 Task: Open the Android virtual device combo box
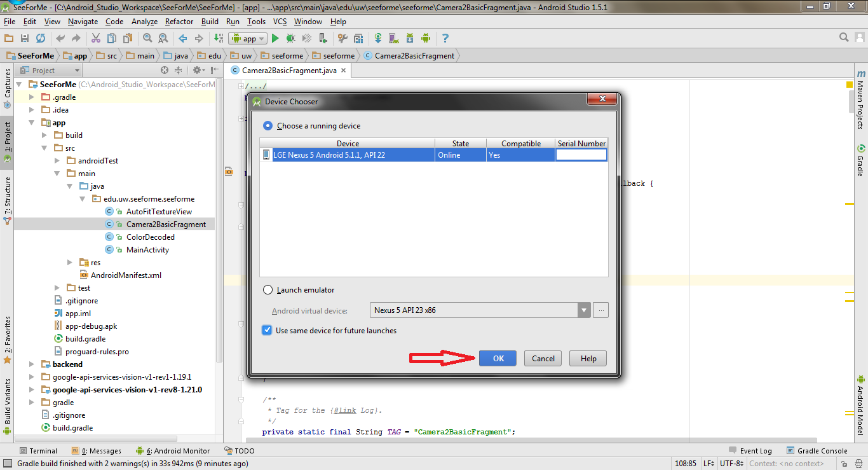point(480,310)
